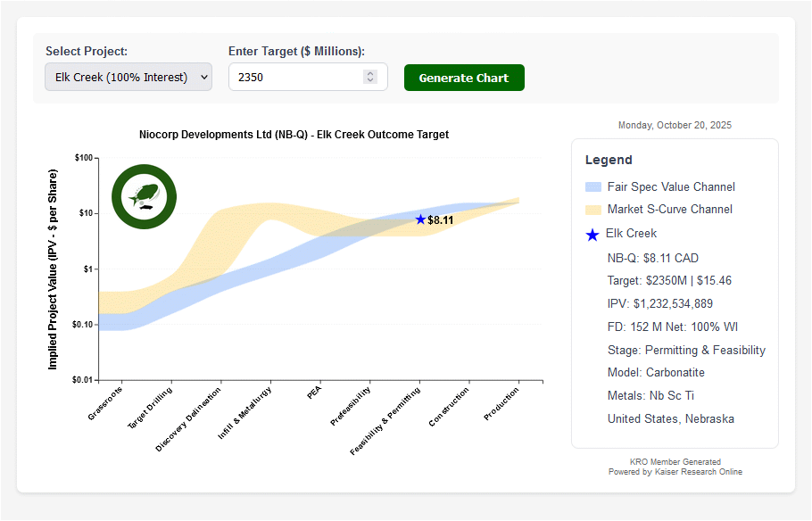Click the Prefeasibility x-axis label
The height and width of the screenshot is (521, 812).
350,406
